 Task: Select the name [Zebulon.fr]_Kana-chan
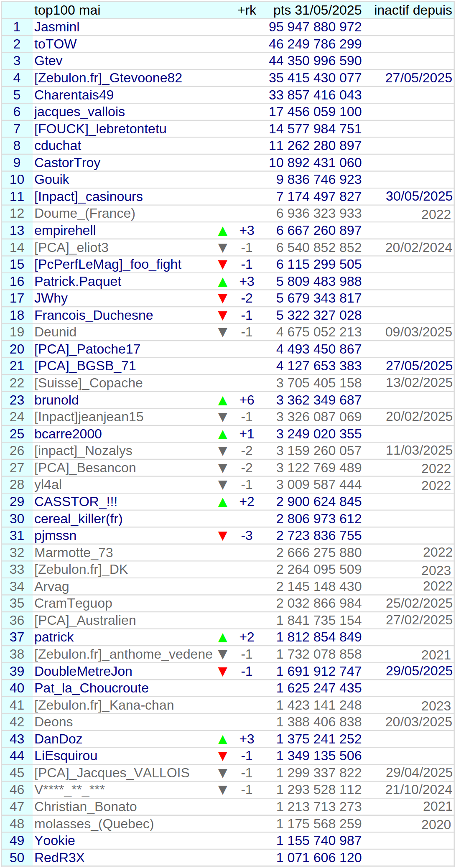pyautogui.click(x=104, y=705)
